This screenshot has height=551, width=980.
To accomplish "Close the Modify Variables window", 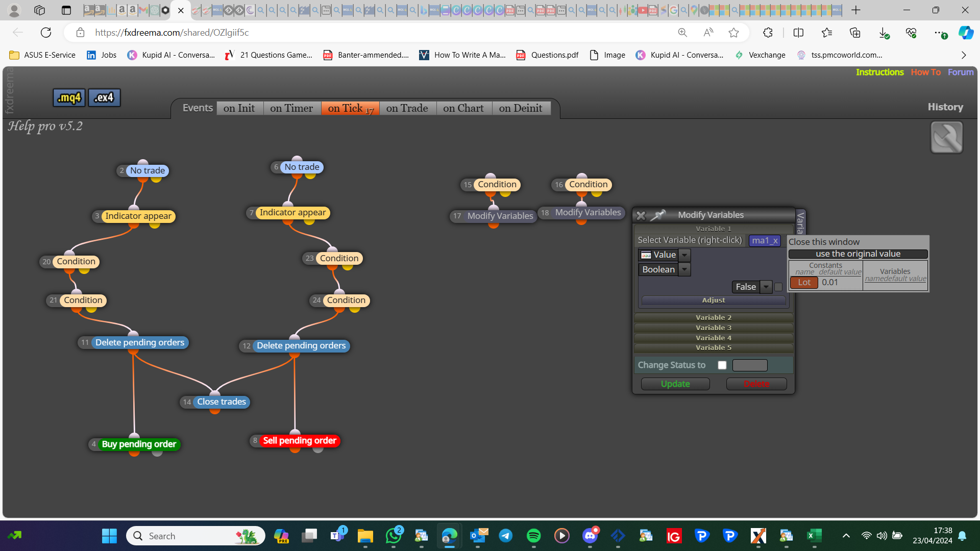I will 641,216.
